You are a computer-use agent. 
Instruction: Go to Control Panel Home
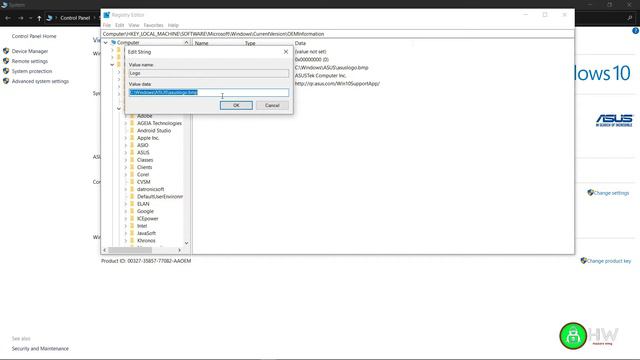click(34, 36)
